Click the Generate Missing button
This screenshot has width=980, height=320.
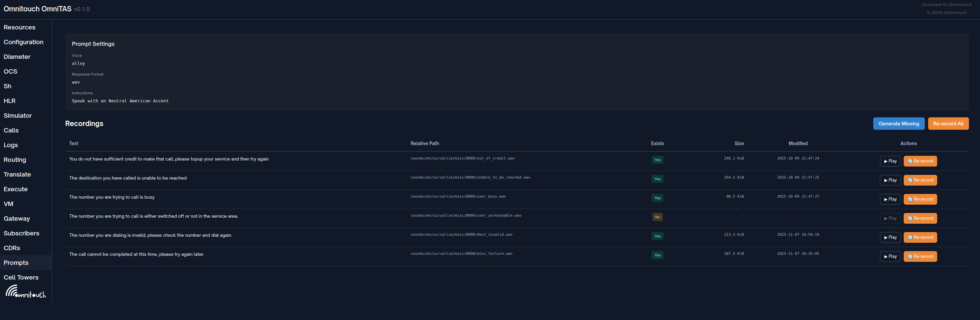click(x=898, y=123)
